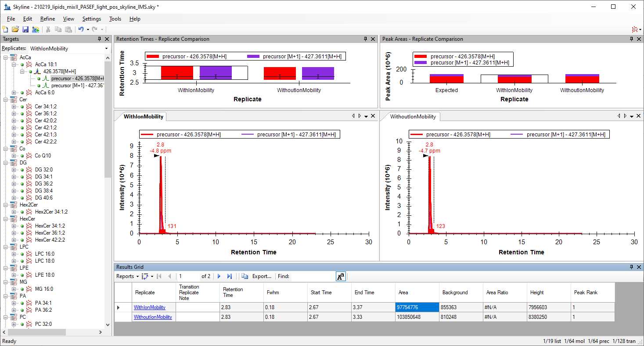Save the document with floppy disk icon

tap(25, 29)
